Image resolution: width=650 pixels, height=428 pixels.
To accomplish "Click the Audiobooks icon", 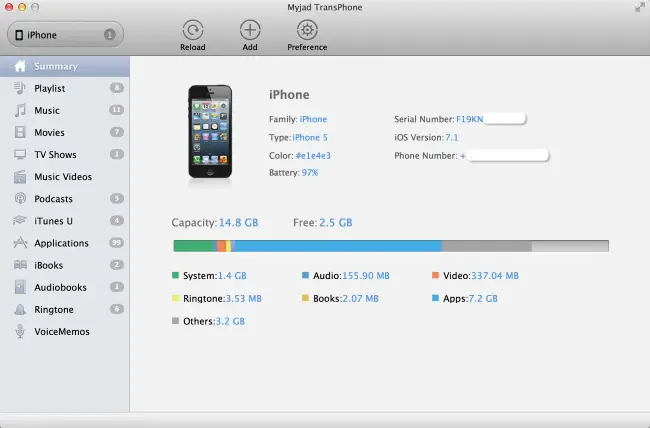I will click(x=20, y=287).
